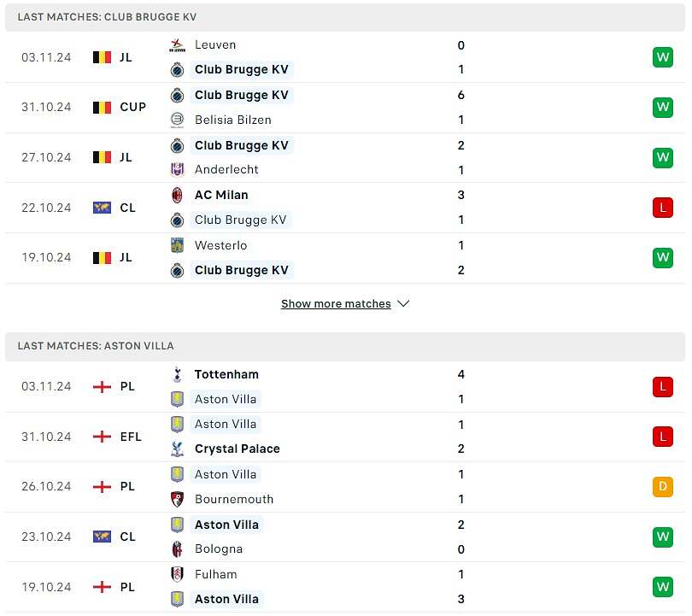Click the AC Milan club crest
Image resolution: width=692 pixels, height=616 pixels.
(177, 195)
